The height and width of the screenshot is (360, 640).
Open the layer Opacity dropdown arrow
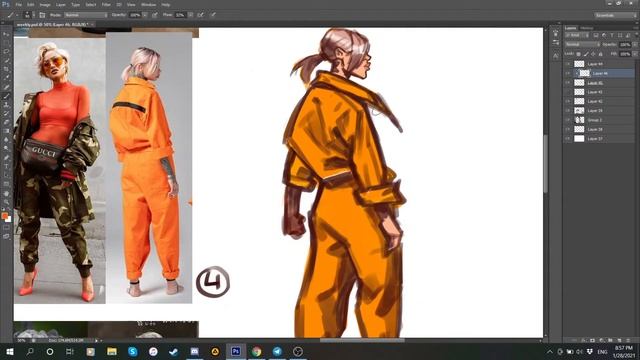coord(634,44)
